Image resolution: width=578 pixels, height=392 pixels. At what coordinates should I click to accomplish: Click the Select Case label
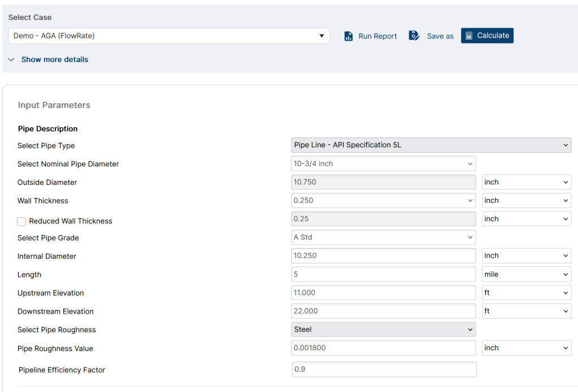tap(30, 17)
